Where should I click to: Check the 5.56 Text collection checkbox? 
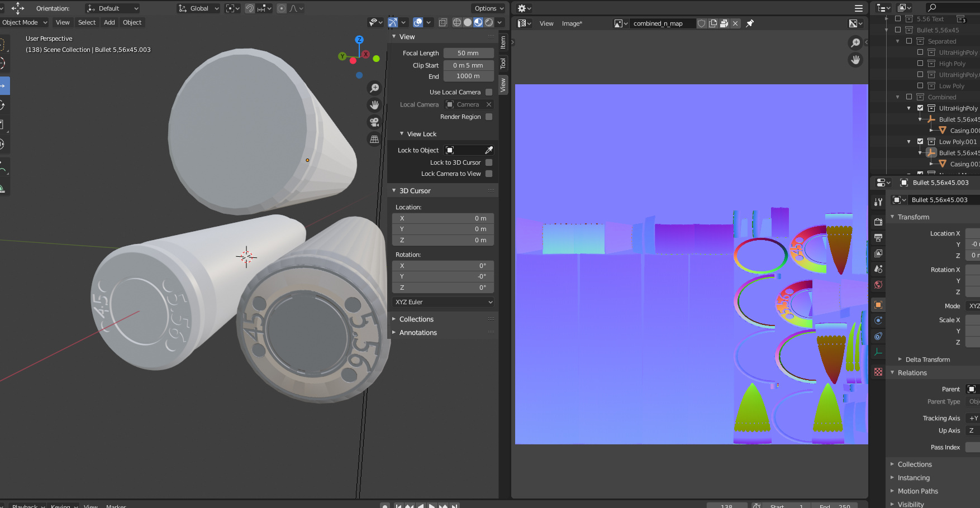point(898,19)
